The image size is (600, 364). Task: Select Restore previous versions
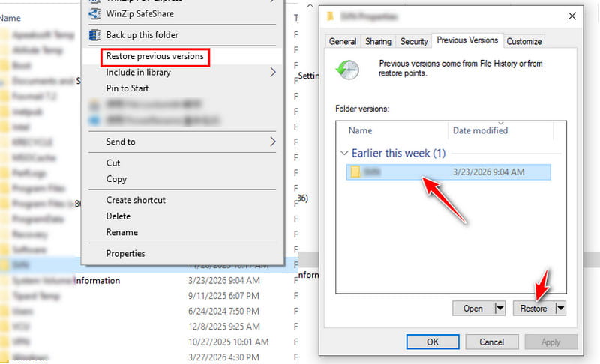[154, 56]
